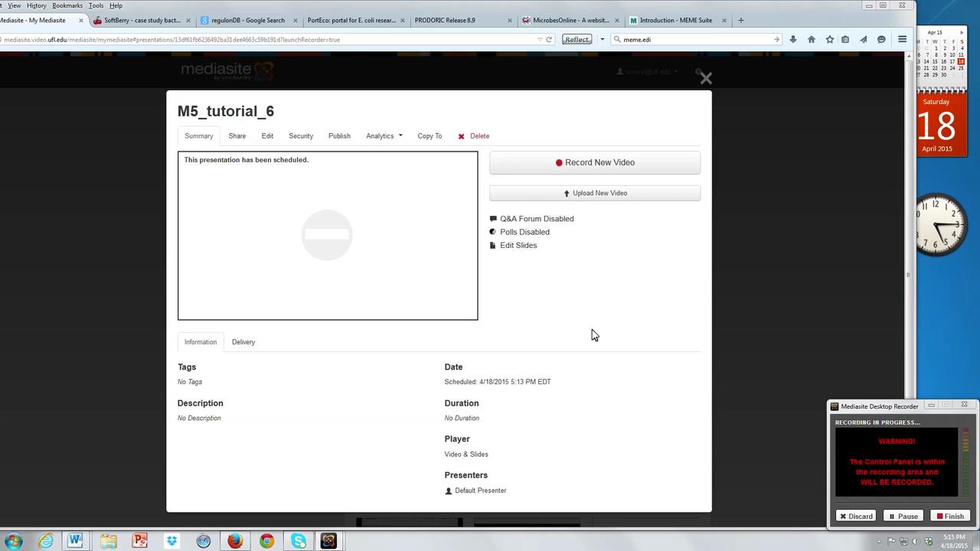This screenshot has height=551, width=980.
Task: Click the recorder audio level meter
Action: point(965,459)
